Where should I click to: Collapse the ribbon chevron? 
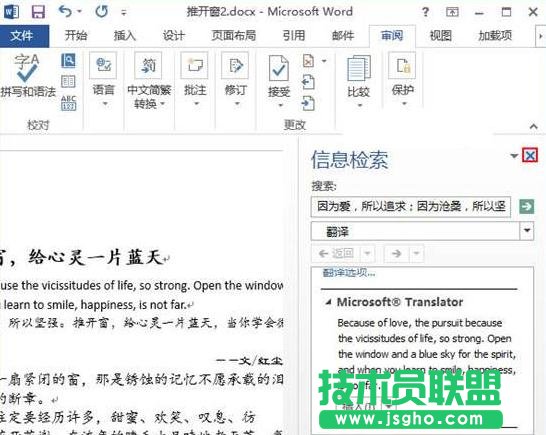533,126
